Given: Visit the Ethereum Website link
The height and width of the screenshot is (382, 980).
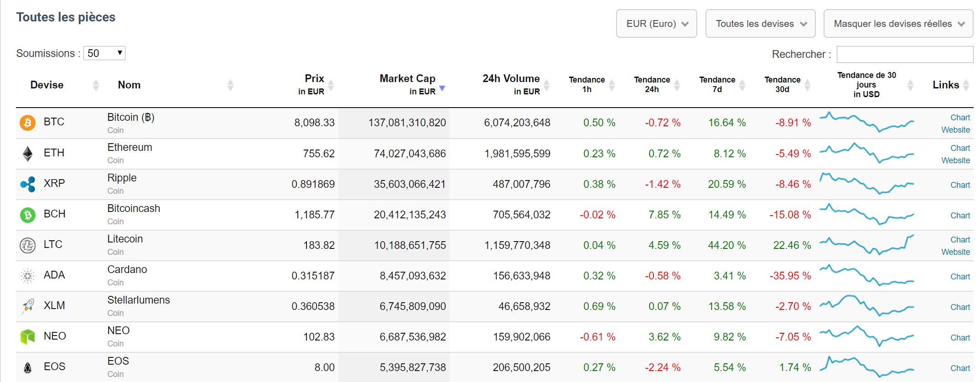Looking at the screenshot, I should click(x=955, y=160).
